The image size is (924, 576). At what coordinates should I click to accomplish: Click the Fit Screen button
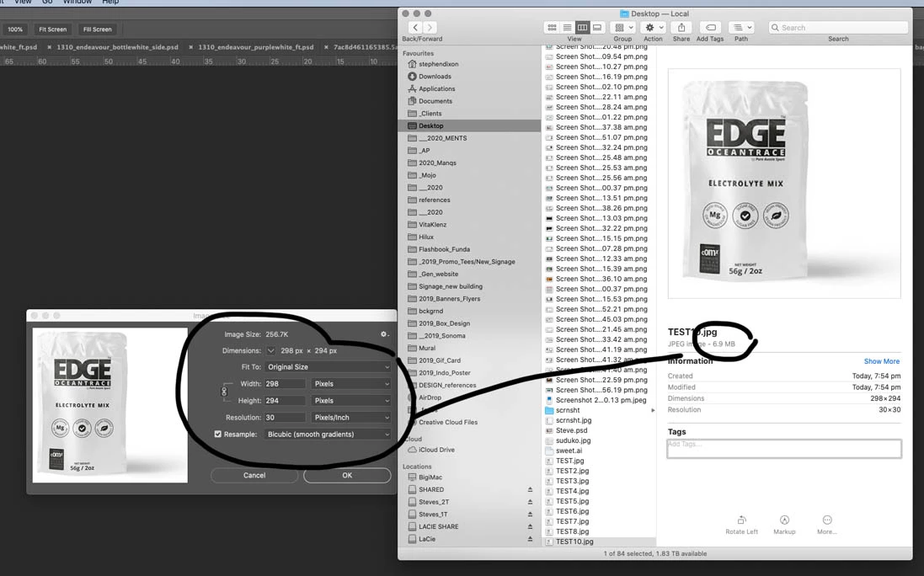pos(52,29)
